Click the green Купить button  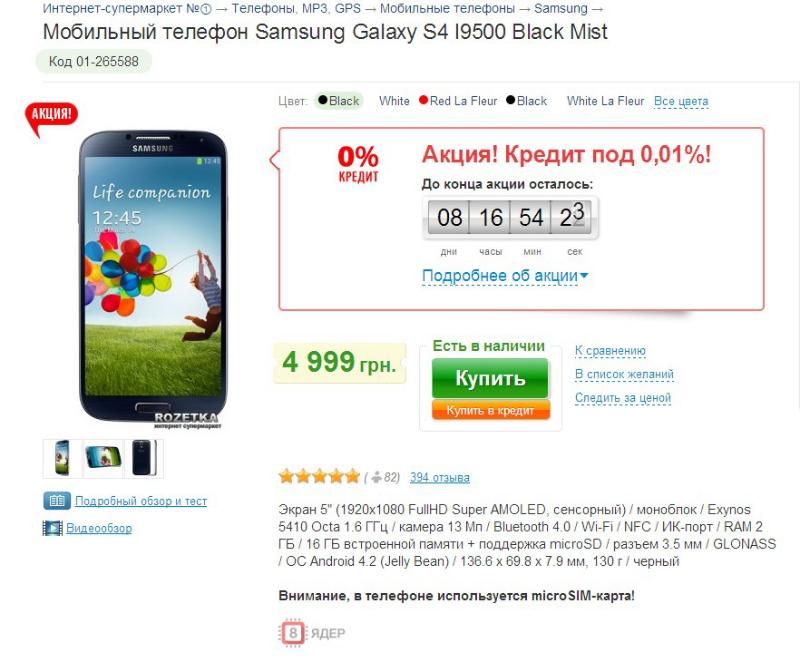point(490,378)
